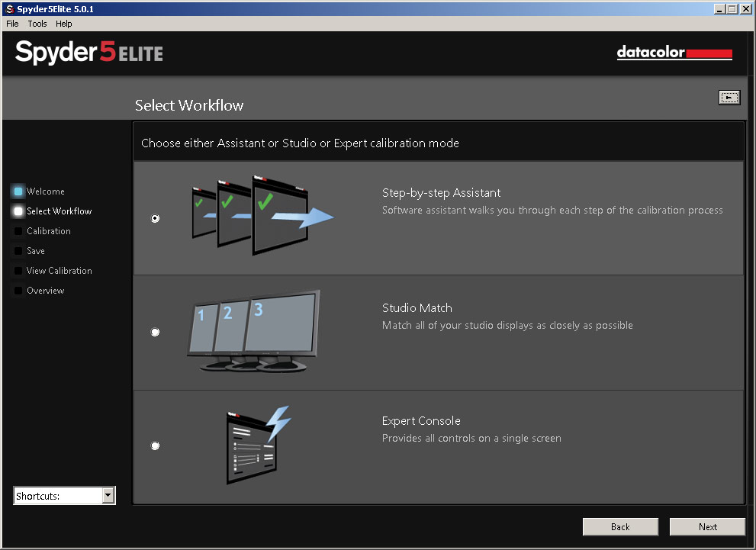Screen dimensions: 756x550
Task: Click the Studio Match title text
Action: point(417,308)
